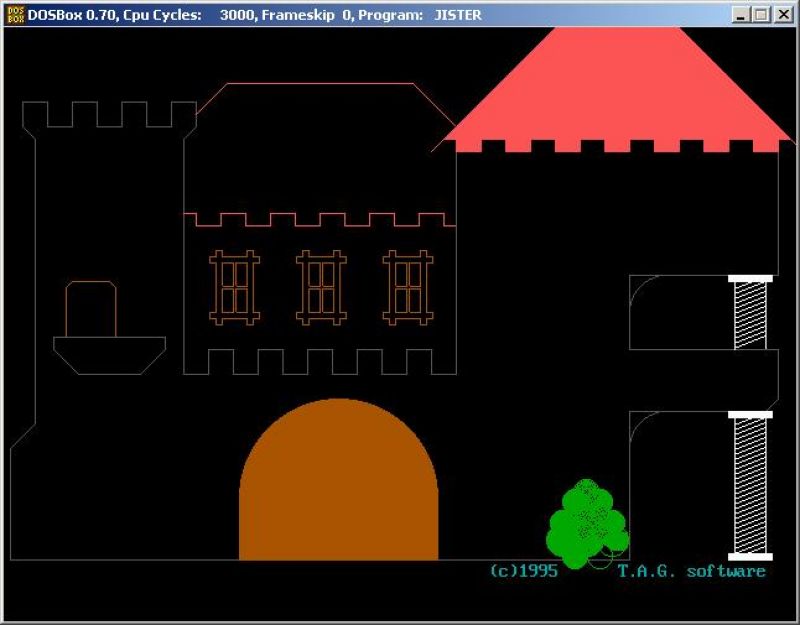Click the red tower roof
Viewport: 800px width, 625px height.
[616, 89]
